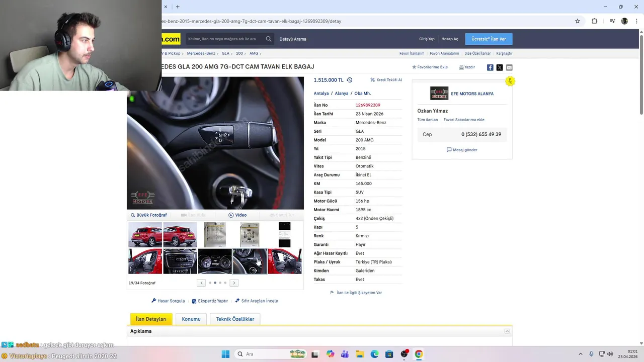Click the Efe Motors Alanya store logo
The height and width of the screenshot is (362, 644).
click(x=439, y=94)
